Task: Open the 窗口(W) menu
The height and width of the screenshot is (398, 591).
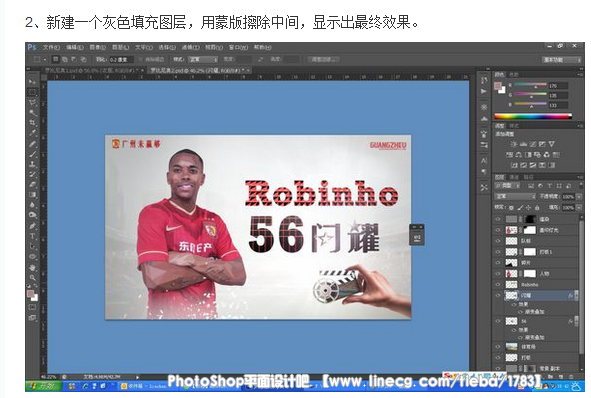Action: pyautogui.click(x=238, y=47)
